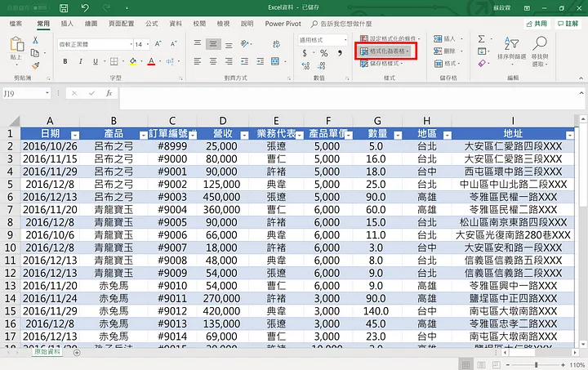This screenshot has width=588, height=370.
Task: Increase the indent level
Action: pos(260,61)
